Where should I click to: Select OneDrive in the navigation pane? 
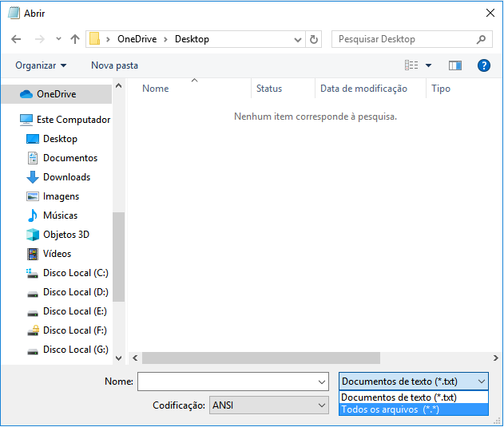pyautogui.click(x=57, y=94)
